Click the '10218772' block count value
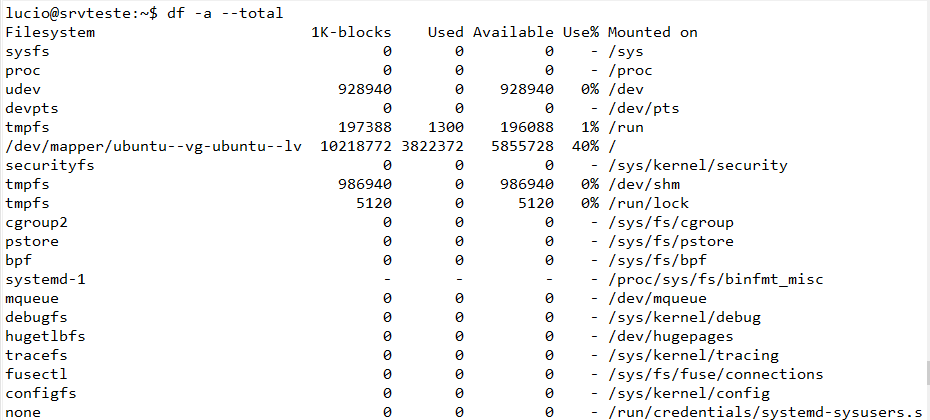 355,146
